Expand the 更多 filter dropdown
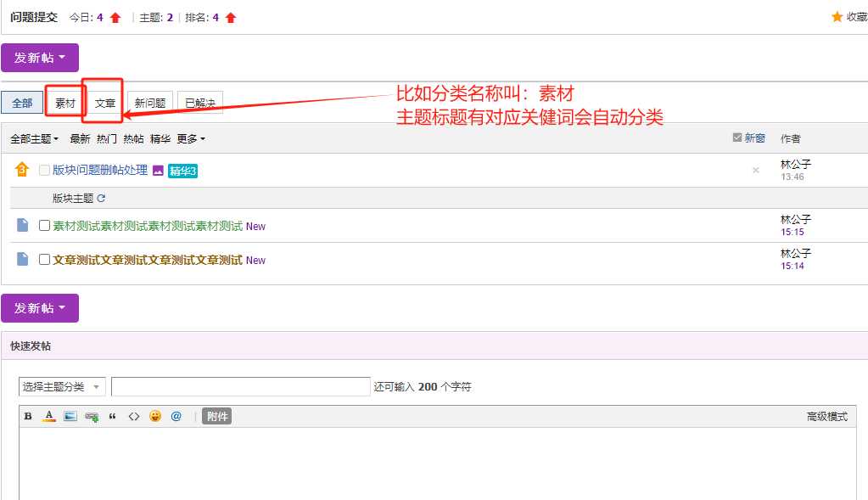868x500 pixels. [191, 139]
